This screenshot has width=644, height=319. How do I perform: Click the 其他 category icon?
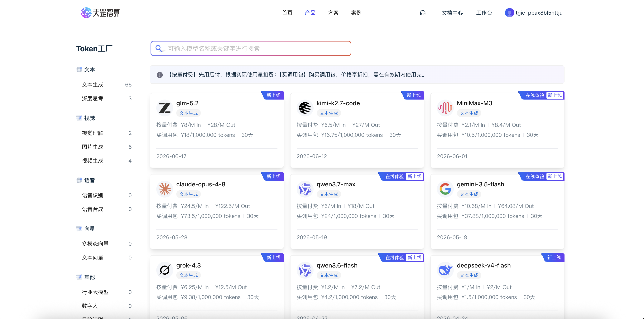coord(79,277)
